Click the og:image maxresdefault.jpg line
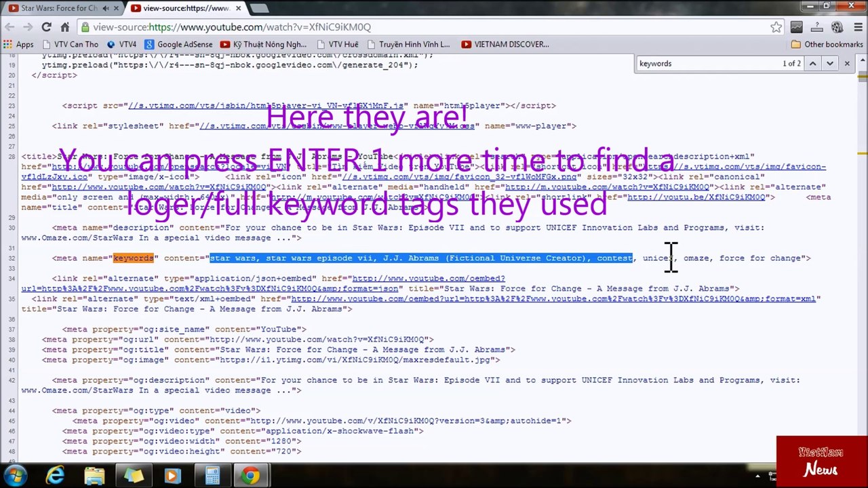The image size is (868, 488). pyautogui.click(x=271, y=360)
